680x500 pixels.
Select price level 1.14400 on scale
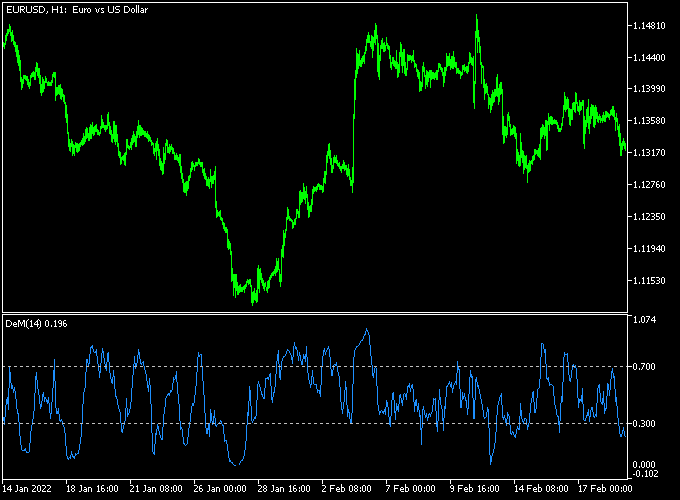649,57
